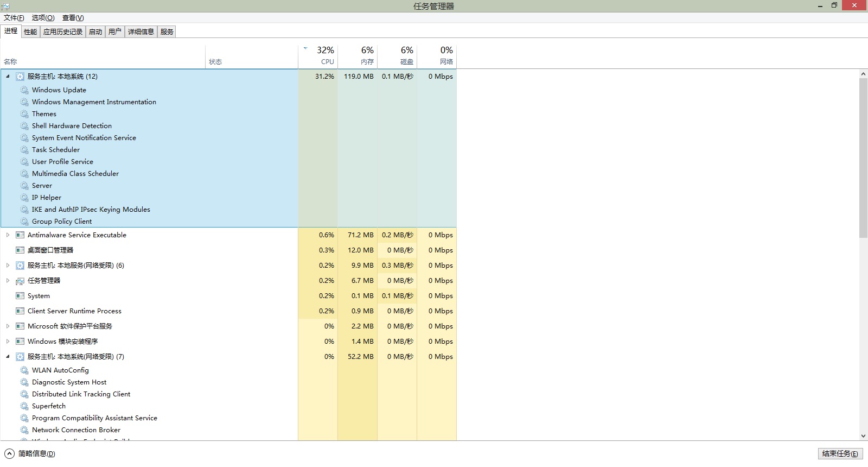Click gear icon next to Windows Management Instrumentation
Screen dimensions: 868x467
pyautogui.click(x=24, y=102)
